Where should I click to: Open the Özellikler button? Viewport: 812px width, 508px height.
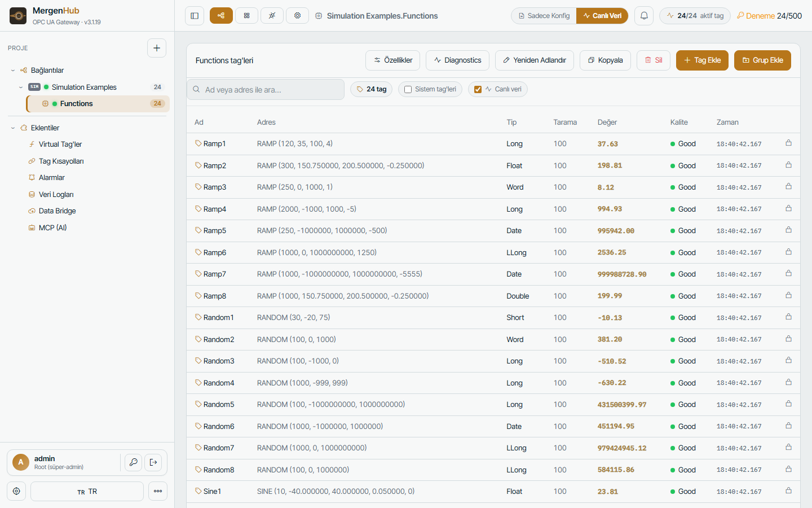392,60
